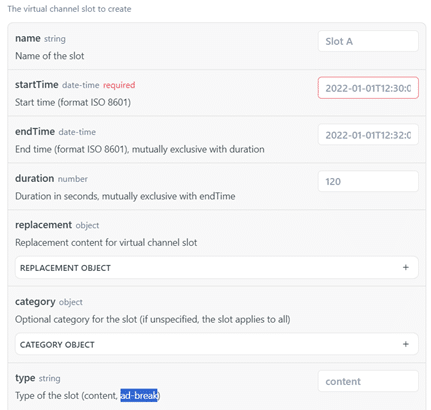
Task: Click the plus icon on Replacement Object
Action: tap(405, 267)
